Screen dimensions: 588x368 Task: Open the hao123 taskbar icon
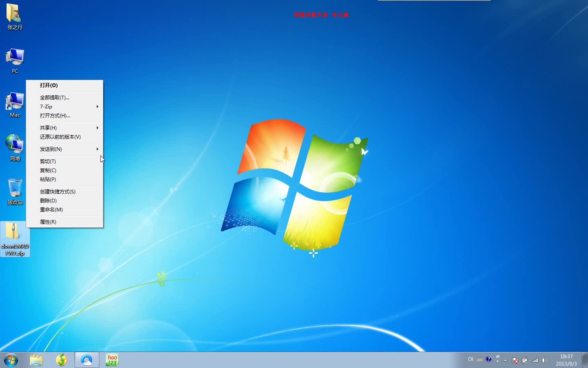coord(112,360)
